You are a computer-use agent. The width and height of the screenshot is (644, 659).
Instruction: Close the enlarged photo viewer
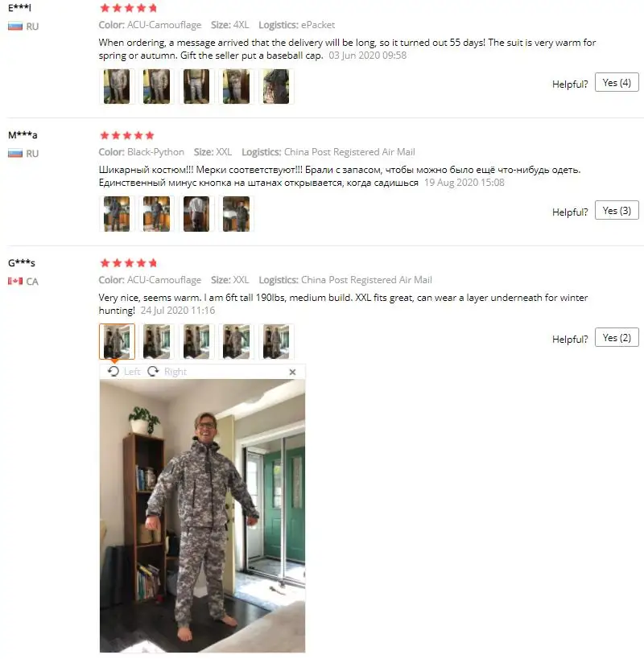292,372
